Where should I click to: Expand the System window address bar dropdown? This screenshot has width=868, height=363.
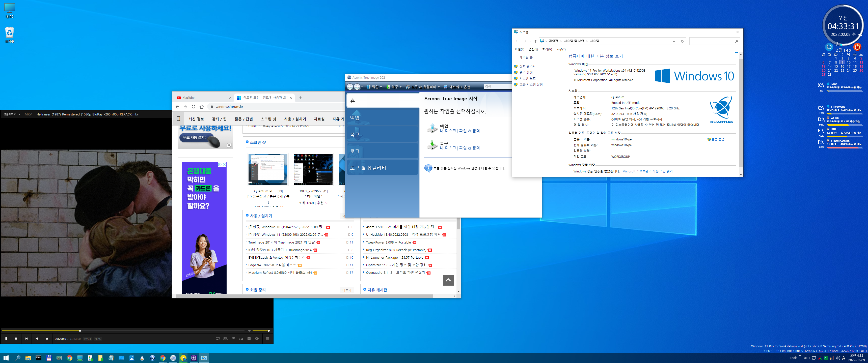pos(673,41)
